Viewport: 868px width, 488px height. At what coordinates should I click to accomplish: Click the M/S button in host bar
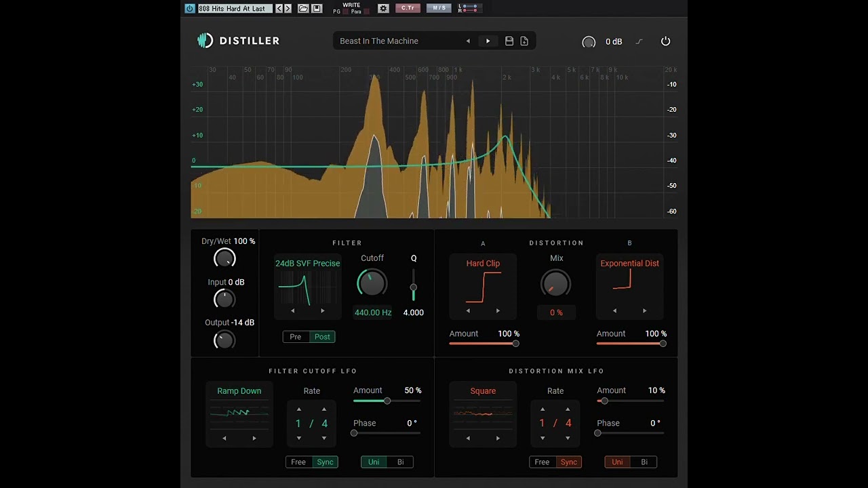tap(439, 8)
